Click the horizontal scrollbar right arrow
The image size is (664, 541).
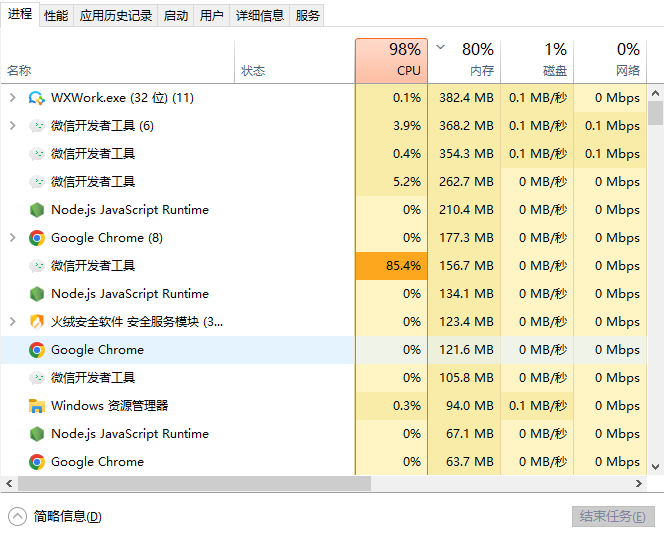click(x=639, y=483)
